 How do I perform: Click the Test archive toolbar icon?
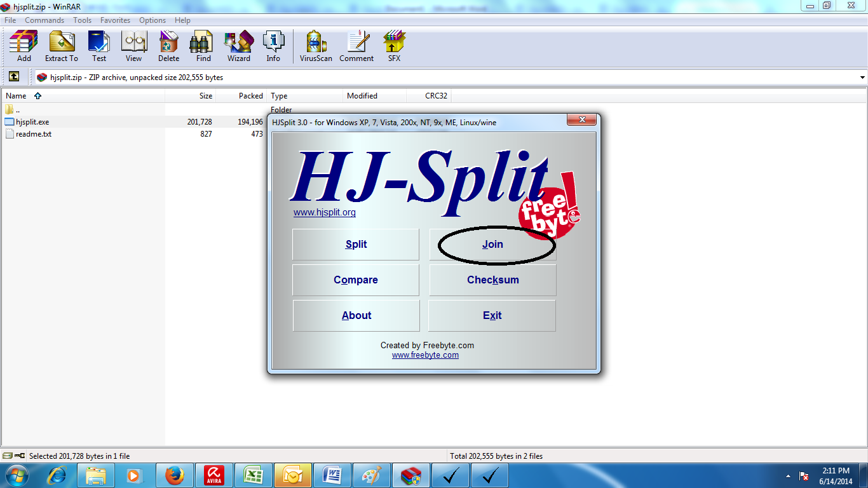(x=99, y=46)
